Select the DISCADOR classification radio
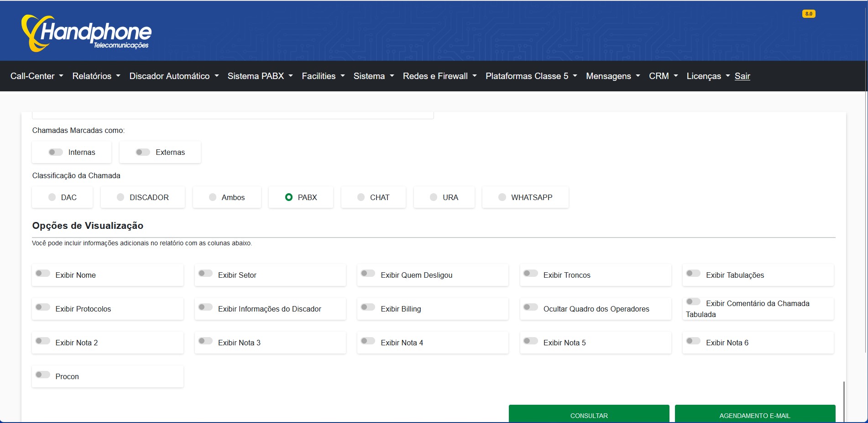 [x=120, y=197]
